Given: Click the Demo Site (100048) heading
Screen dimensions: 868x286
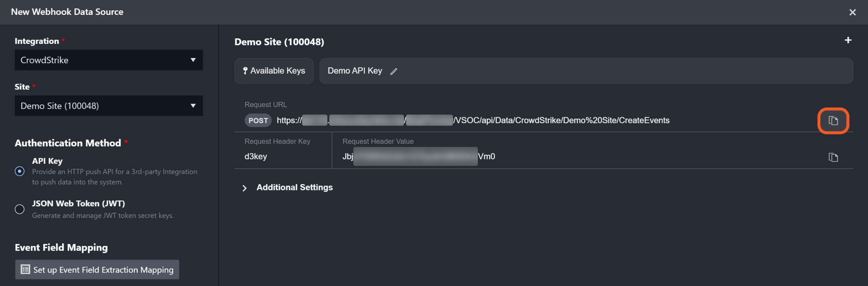Looking at the screenshot, I should click(x=279, y=42).
